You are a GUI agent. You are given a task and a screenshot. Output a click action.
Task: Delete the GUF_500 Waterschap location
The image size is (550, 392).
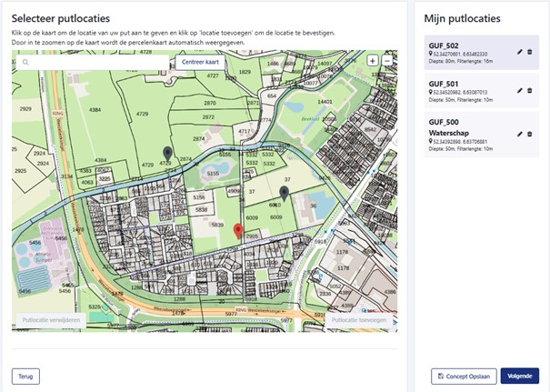coord(530,134)
